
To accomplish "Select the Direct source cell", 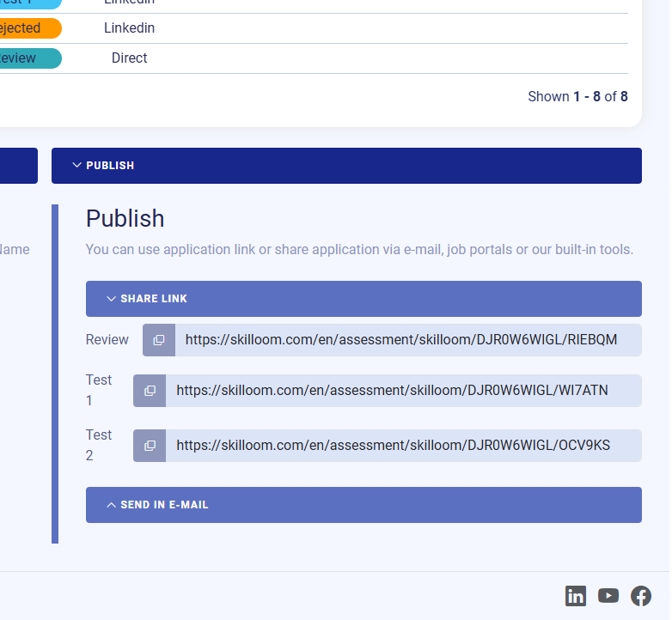I will [x=129, y=58].
